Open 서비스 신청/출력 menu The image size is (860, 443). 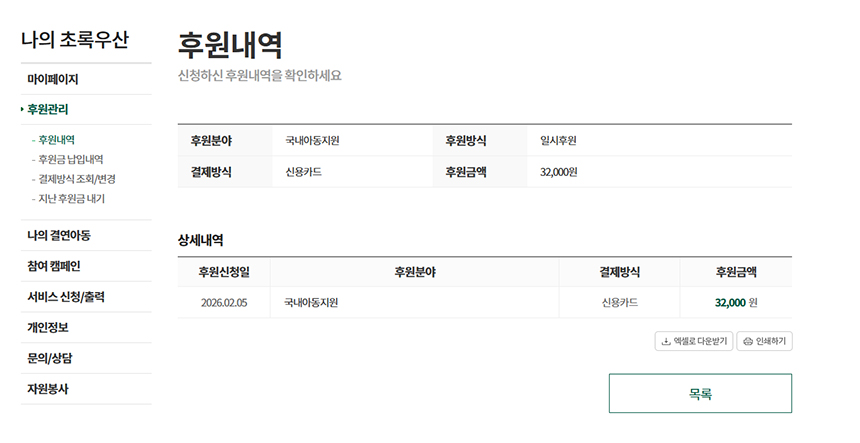66,297
